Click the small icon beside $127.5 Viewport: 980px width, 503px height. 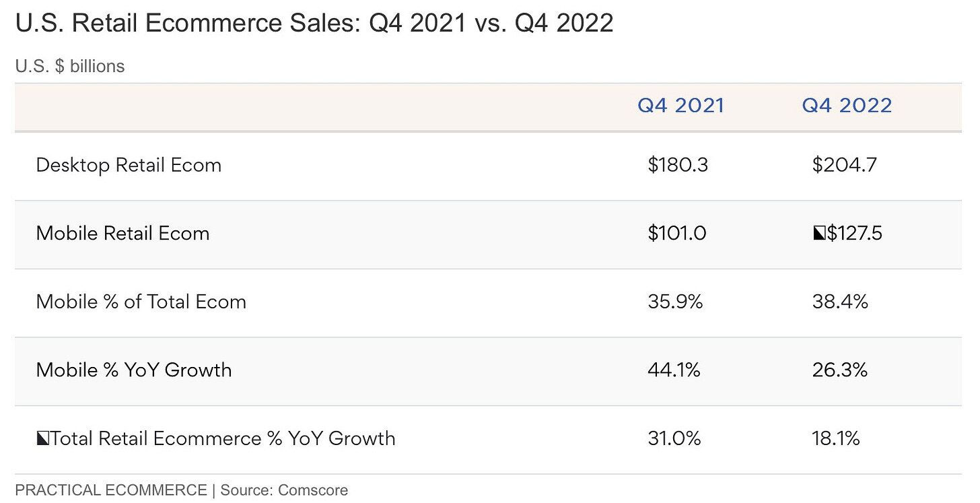818,234
